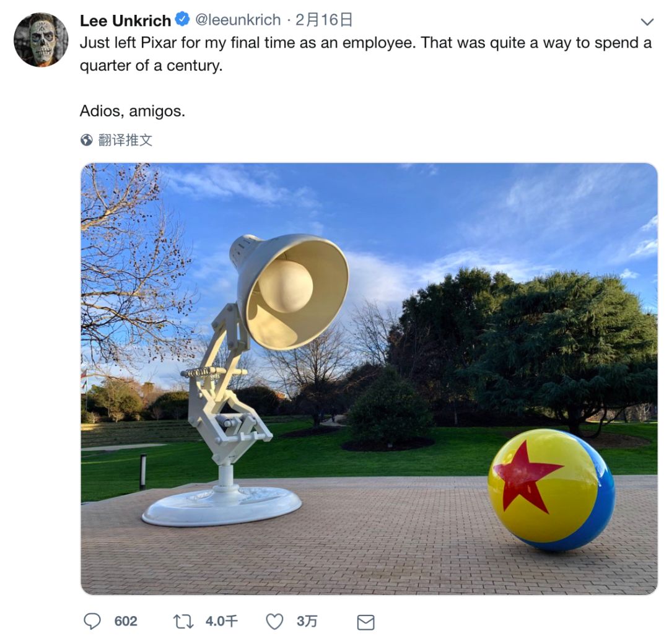Visit the @leeunkrich handle link
The image size is (669, 644).
[x=238, y=20]
